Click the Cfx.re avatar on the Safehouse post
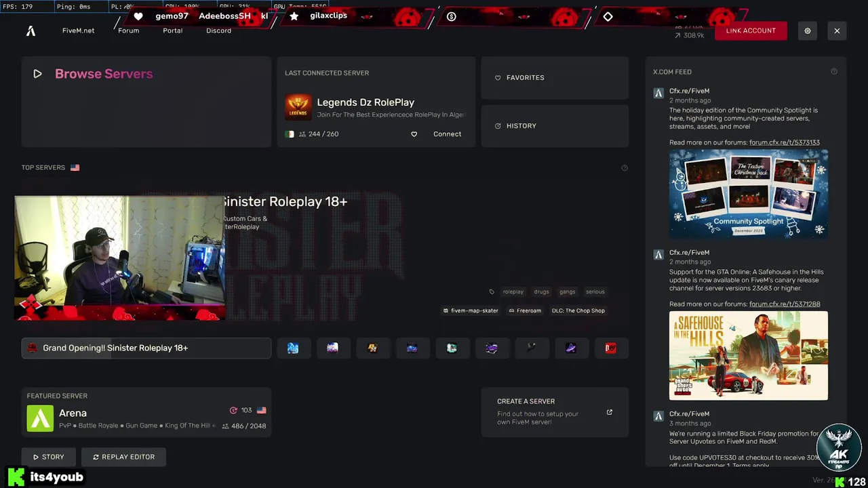The height and width of the screenshot is (488, 868). tap(658, 254)
